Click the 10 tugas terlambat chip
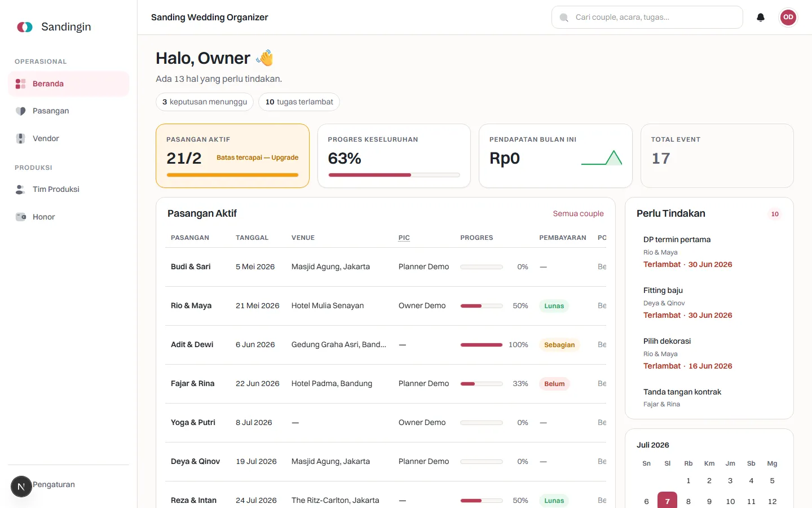This screenshot has height=508, width=812. point(299,102)
